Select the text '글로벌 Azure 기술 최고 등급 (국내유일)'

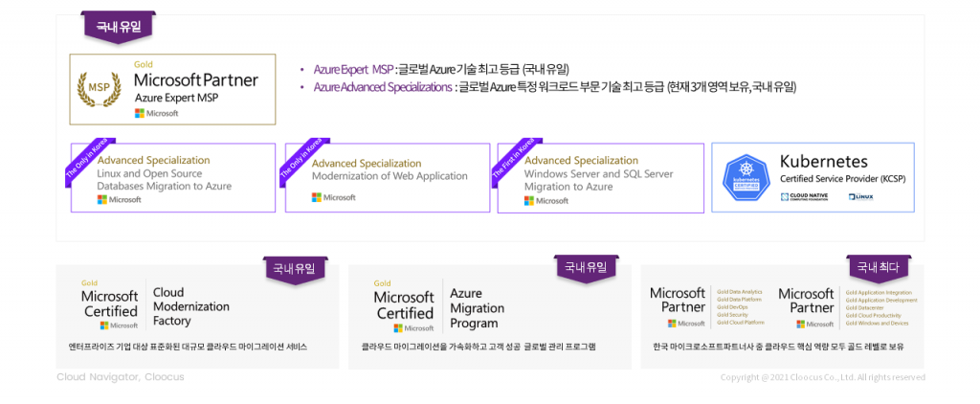(x=483, y=70)
